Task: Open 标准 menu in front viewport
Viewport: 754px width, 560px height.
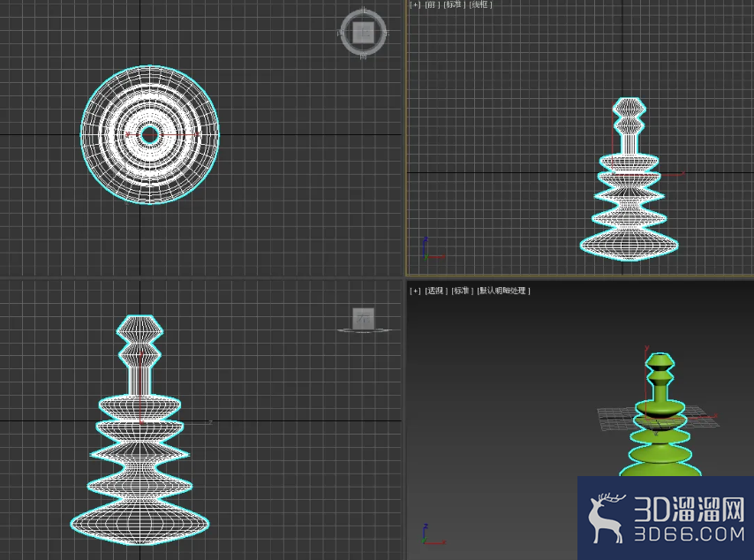Action: [x=454, y=4]
